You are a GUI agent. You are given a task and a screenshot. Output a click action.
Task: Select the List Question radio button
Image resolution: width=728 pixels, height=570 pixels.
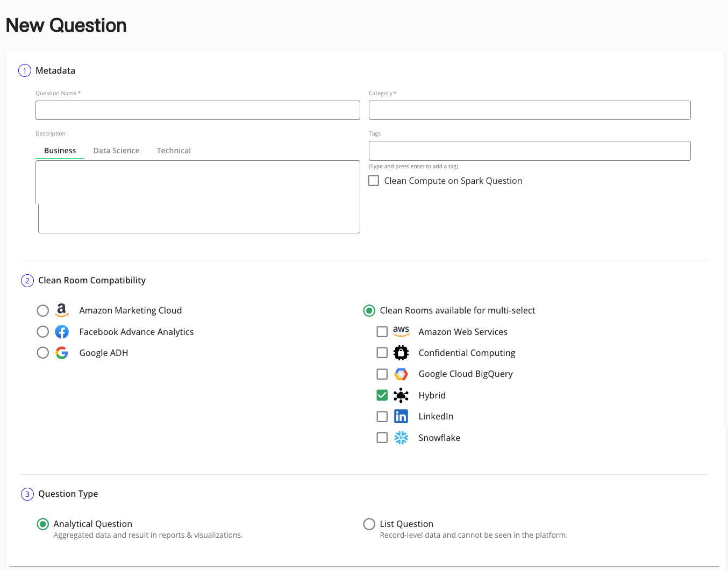tap(369, 524)
